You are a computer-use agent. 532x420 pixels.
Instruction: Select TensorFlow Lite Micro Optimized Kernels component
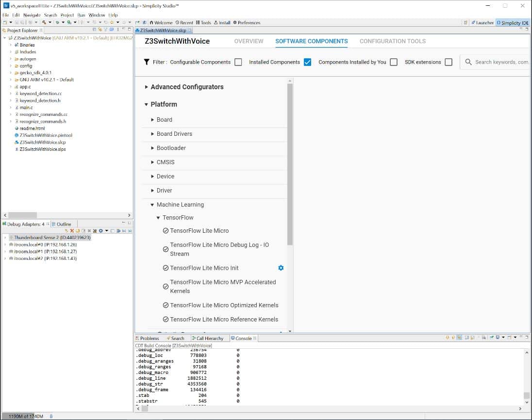point(224,305)
